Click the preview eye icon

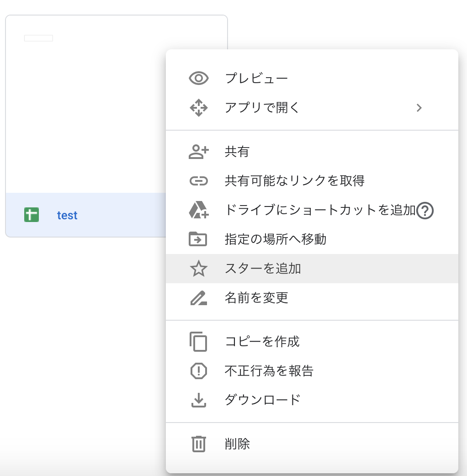(198, 78)
